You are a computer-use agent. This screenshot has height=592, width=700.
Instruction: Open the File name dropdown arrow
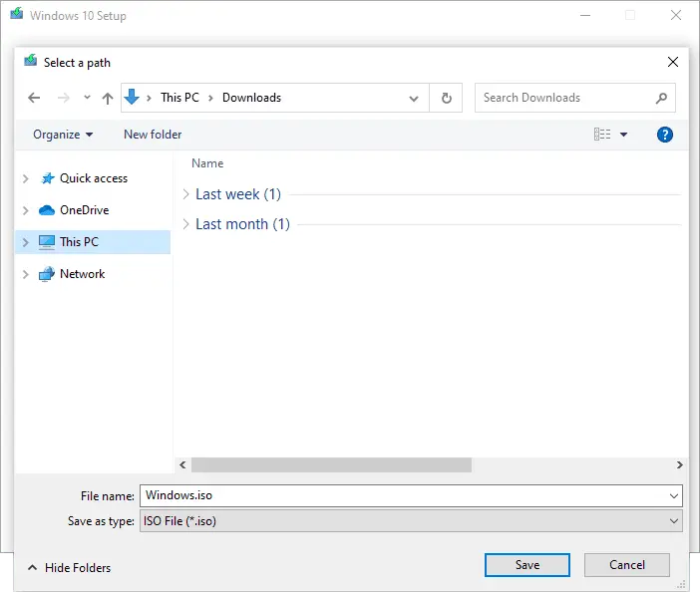674,496
